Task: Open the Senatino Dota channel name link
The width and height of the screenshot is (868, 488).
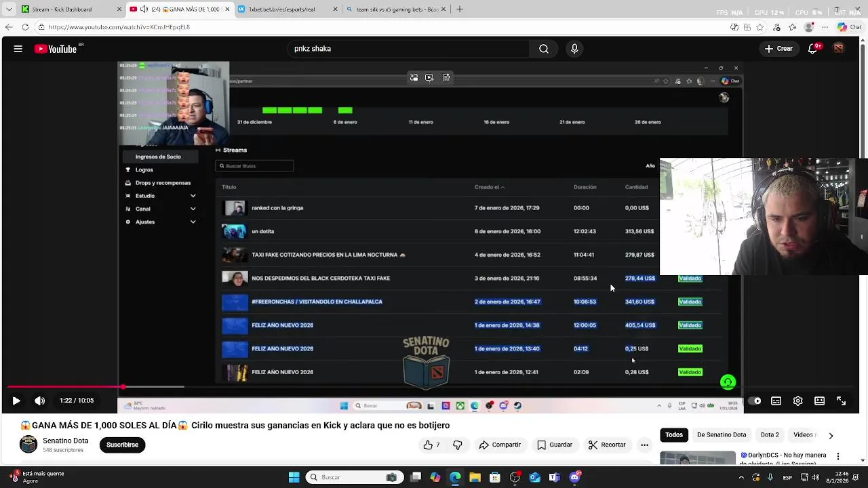Action: click(65, 441)
